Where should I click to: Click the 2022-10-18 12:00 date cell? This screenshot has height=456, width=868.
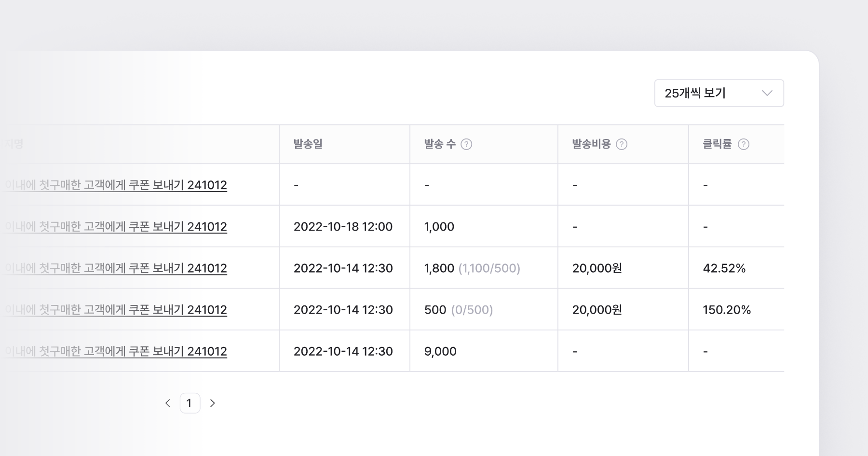343,227
